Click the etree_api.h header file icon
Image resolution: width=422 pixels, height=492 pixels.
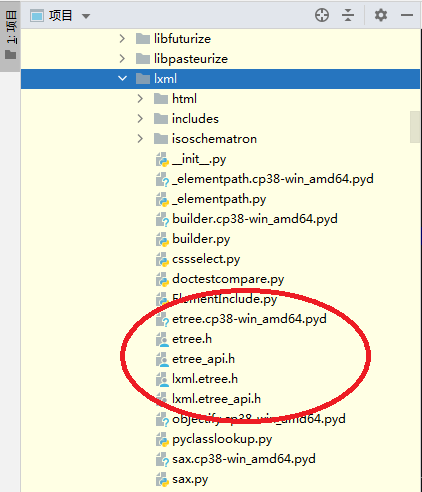click(162, 359)
